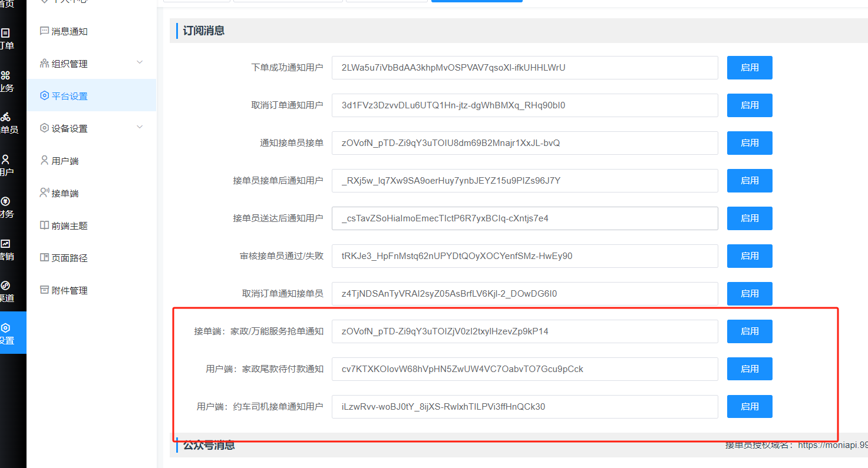Select 平台设置 in the side menu
868x468 pixels.
(x=91, y=95)
